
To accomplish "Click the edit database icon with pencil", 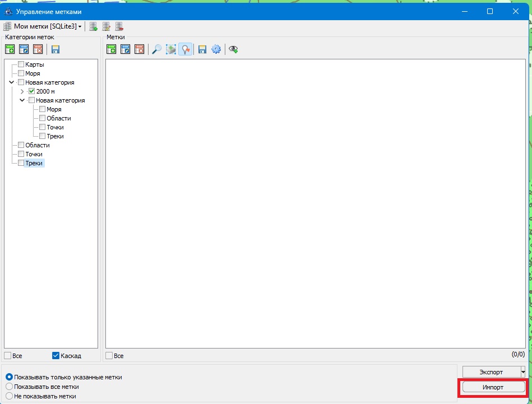I will pyautogui.click(x=106, y=26).
